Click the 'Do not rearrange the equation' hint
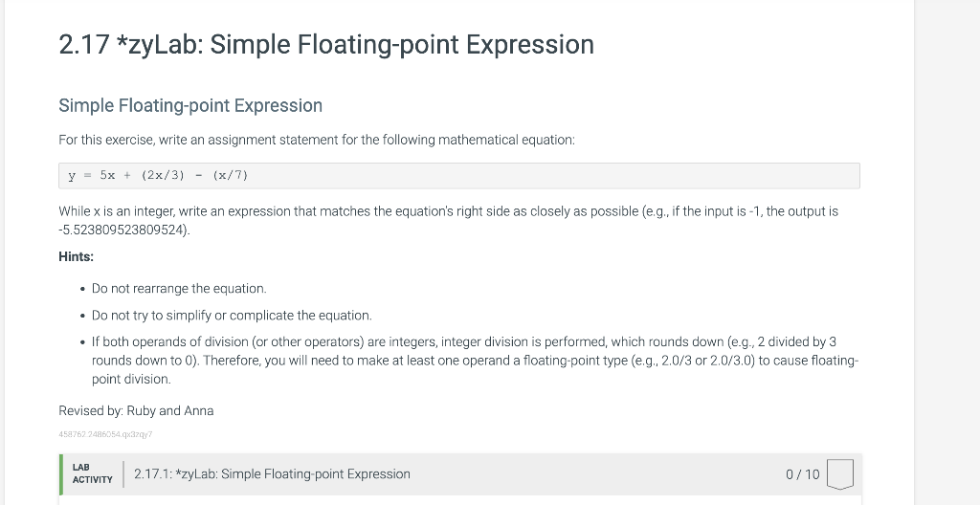The width and height of the screenshot is (980, 505). point(179,289)
